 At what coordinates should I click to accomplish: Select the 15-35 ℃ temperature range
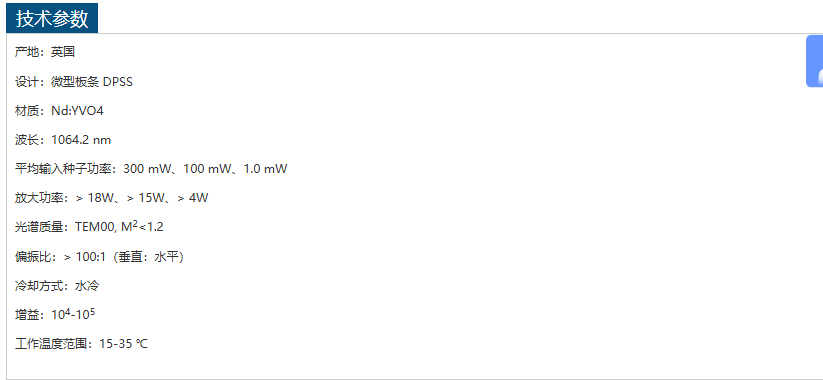coord(124,344)
